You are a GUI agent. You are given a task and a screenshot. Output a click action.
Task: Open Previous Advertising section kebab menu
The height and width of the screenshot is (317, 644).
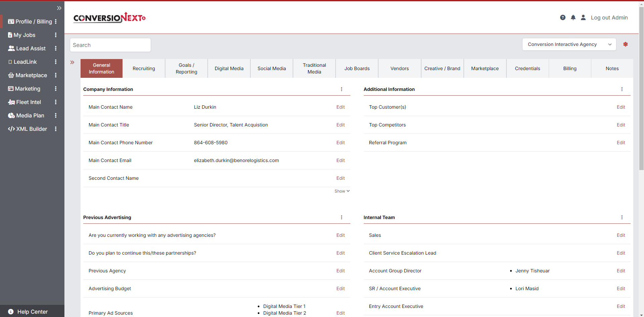tap(342, 217)
